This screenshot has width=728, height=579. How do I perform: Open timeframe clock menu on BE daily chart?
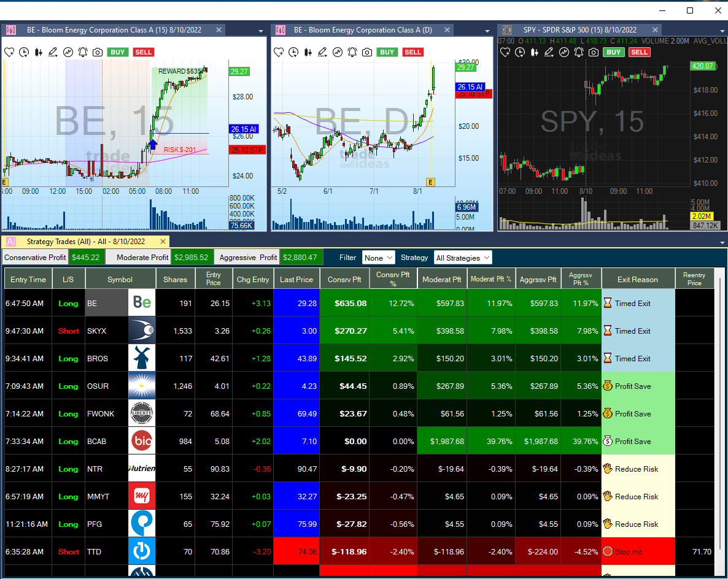(x=293, y=52)
